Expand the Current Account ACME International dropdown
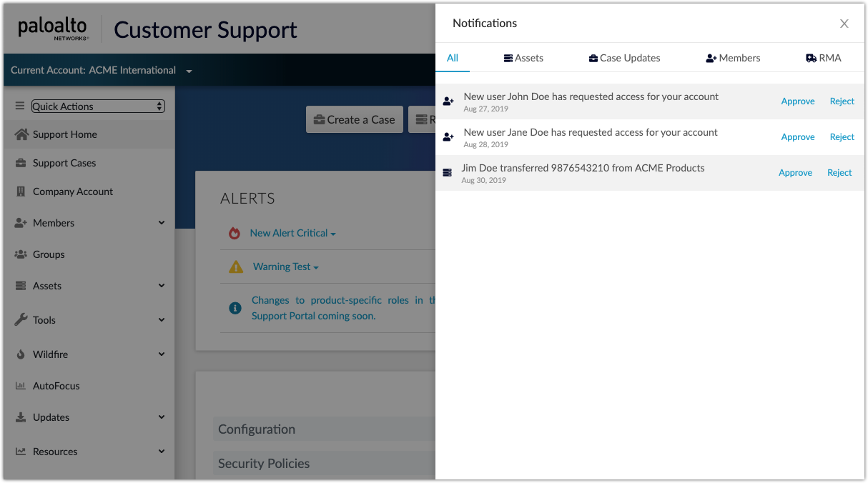 coord(188,70)
